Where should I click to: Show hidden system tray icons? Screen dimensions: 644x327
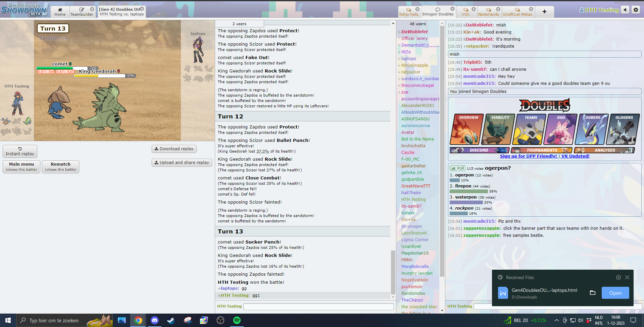point(556,320)
